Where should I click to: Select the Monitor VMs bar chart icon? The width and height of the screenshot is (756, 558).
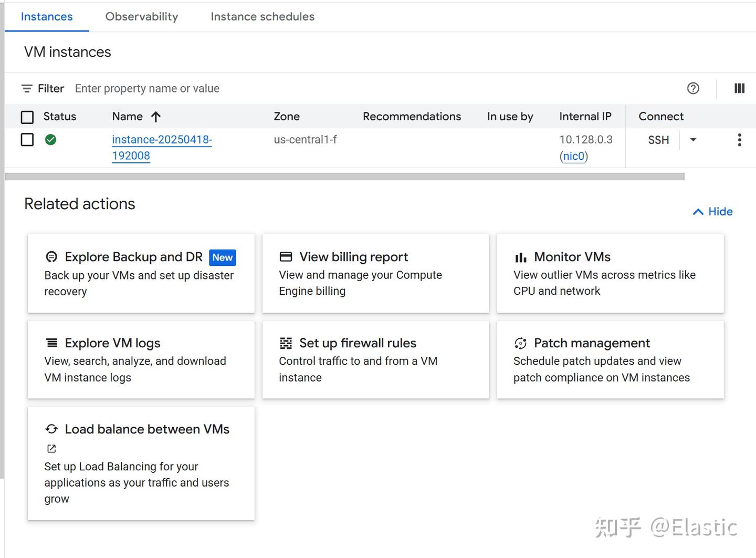[520, 257]
